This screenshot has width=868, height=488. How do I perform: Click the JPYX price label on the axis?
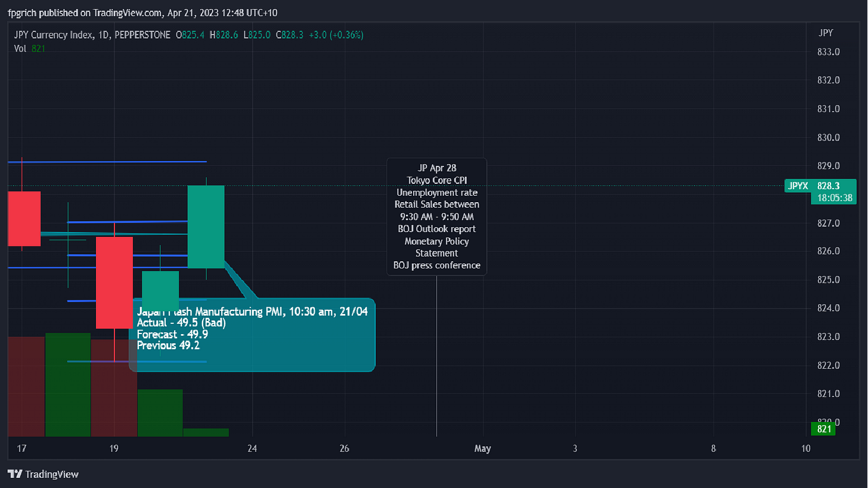click(x=820, y=186)
